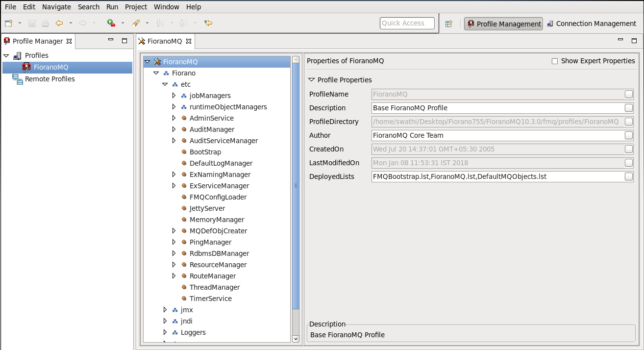This screenshot has height=350, width=644.
Task: Click the FMQConfigLoader component icon
Action: [184, 197]
